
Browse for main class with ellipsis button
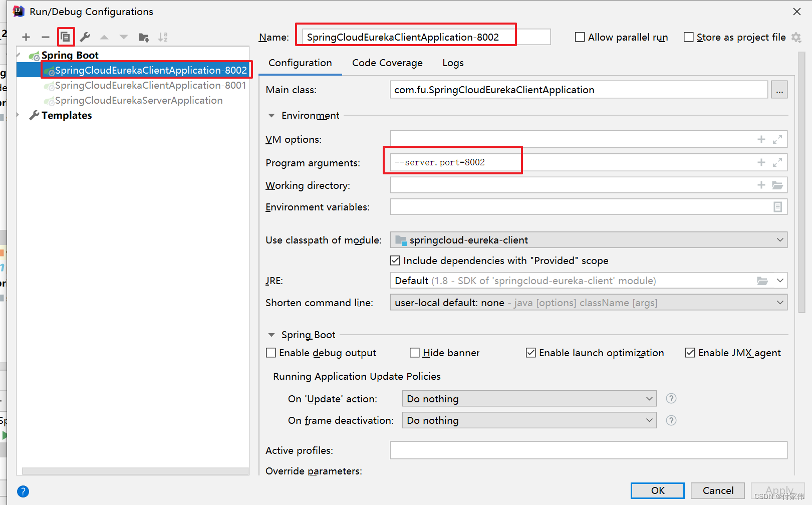tap(779, 90)
